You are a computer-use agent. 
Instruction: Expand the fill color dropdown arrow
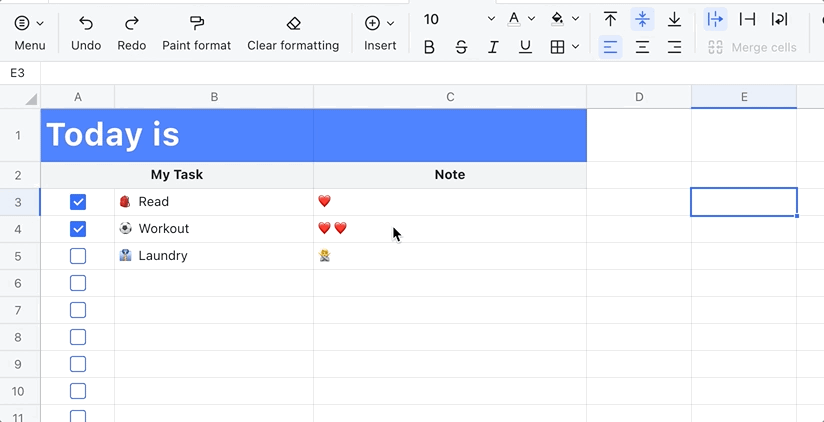(575, 19)
